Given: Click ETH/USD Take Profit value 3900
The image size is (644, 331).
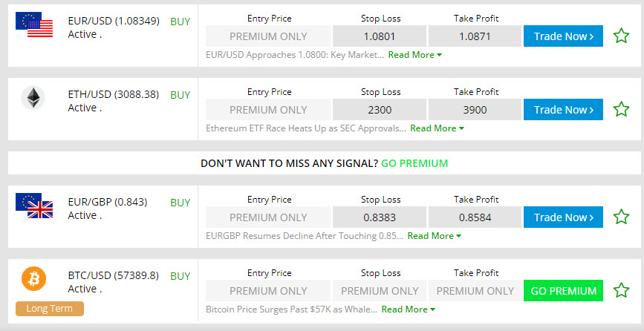Looking at the screenshot, I should (x=475, y=110).
